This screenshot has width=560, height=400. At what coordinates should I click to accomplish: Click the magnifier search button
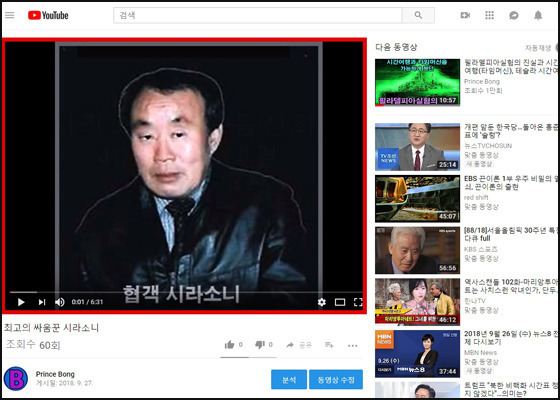(418, 15)
